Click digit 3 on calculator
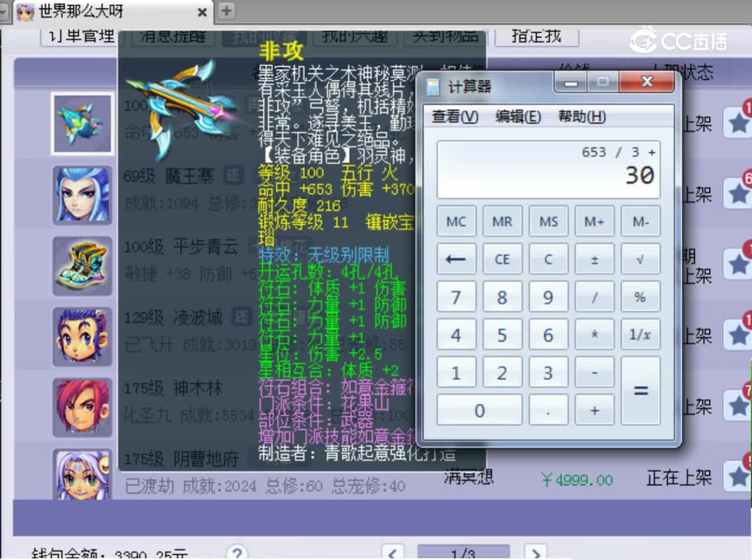Image resolution: width=752 pixels, height=560 pixels. (x=548, y=372)
